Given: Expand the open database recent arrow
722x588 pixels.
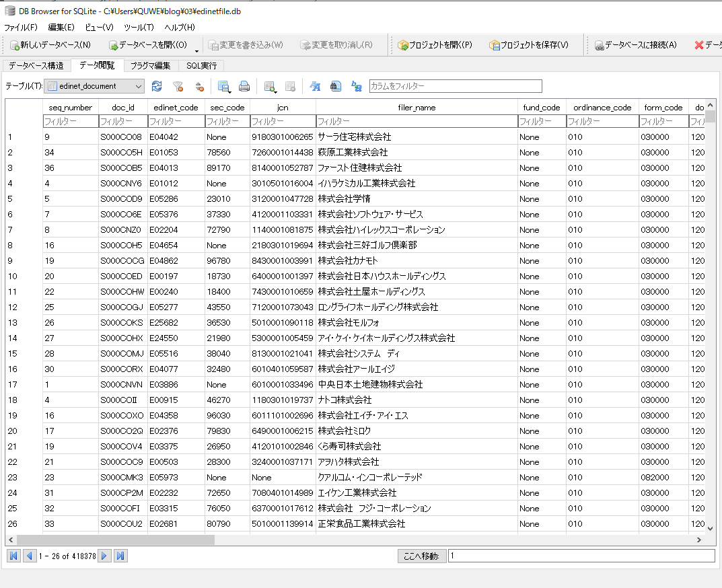Looking at the screenshot, I should point(196,50).
